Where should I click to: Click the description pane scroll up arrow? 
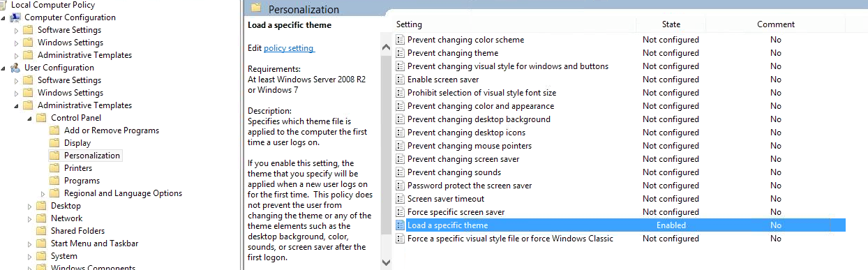pyautogui.click(x=386, y=47)
